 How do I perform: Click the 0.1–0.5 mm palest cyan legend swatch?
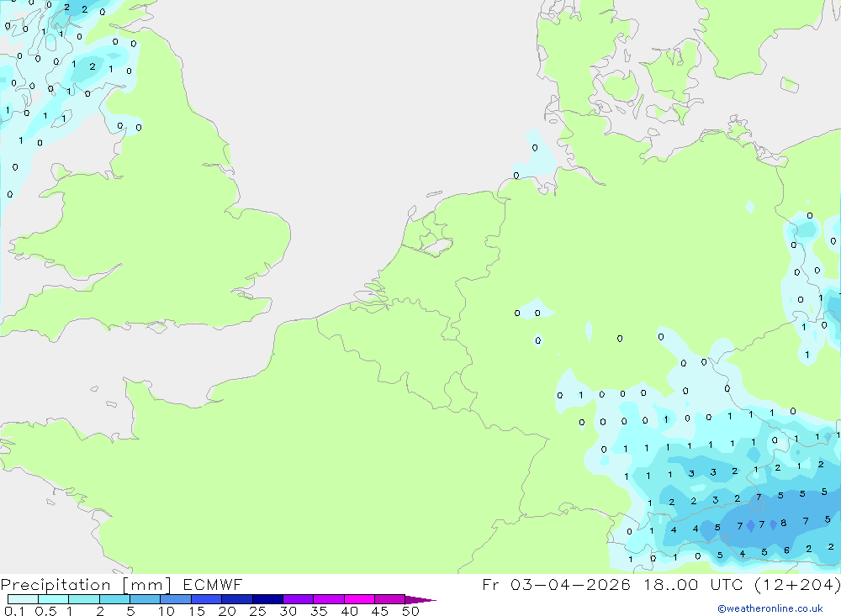[23, 599]
